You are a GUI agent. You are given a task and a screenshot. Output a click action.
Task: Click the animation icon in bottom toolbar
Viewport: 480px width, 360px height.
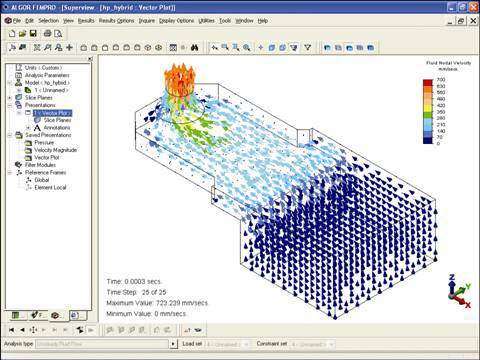(80, 330)
